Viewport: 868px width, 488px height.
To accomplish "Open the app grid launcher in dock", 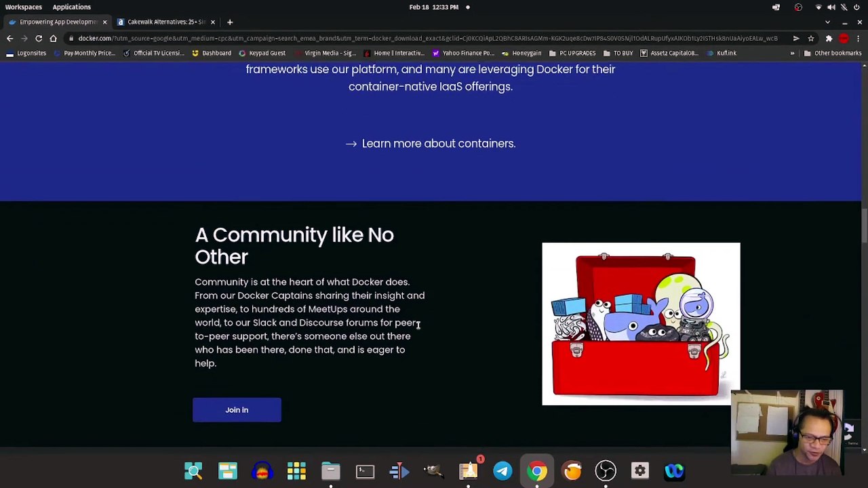I will tap(296, 470).
